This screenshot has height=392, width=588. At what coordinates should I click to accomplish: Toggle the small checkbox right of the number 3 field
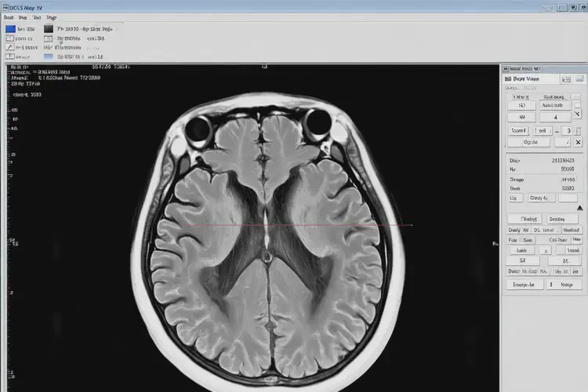(575, 130)
